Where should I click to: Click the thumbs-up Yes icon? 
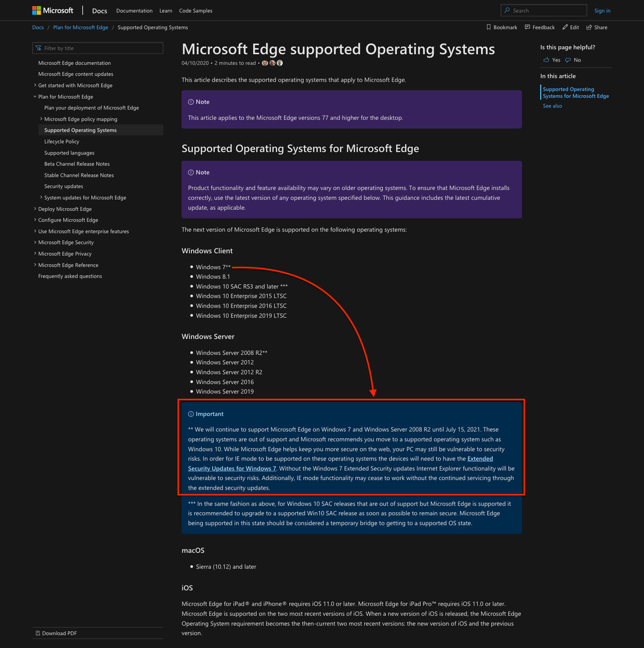[546, 60]
